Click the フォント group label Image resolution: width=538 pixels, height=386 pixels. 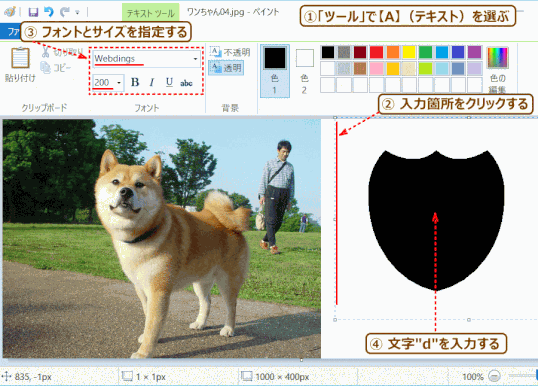point(147,108)
